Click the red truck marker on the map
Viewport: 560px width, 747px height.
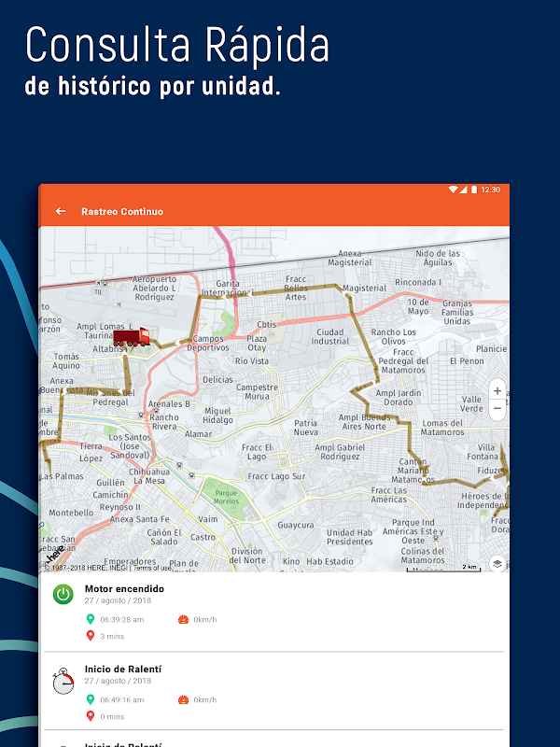132,337
